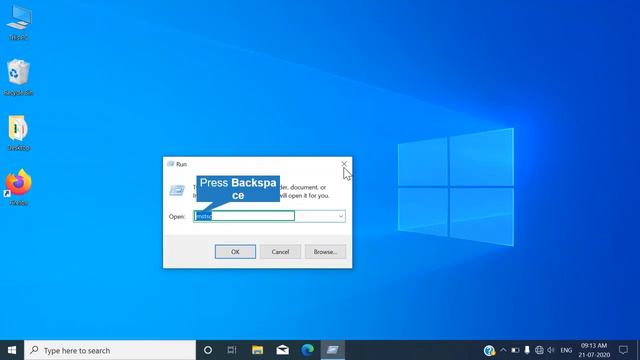
Task: Close the Run dialog window
Action: pos(344,164)
